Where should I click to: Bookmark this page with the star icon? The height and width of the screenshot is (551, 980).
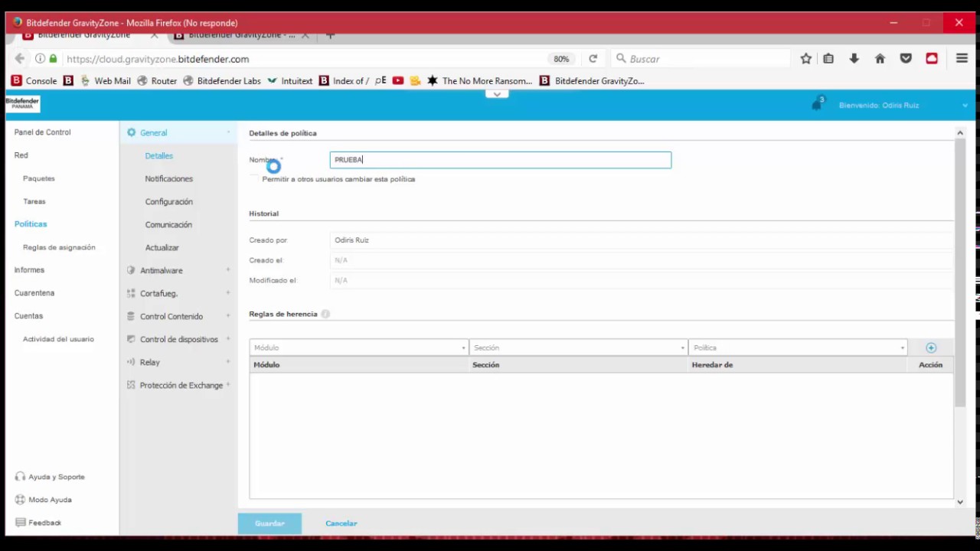(805, 59)
